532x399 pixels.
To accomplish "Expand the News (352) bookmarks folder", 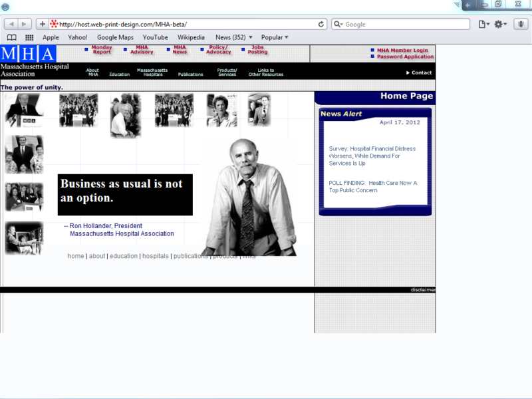I will pos(234,37).
